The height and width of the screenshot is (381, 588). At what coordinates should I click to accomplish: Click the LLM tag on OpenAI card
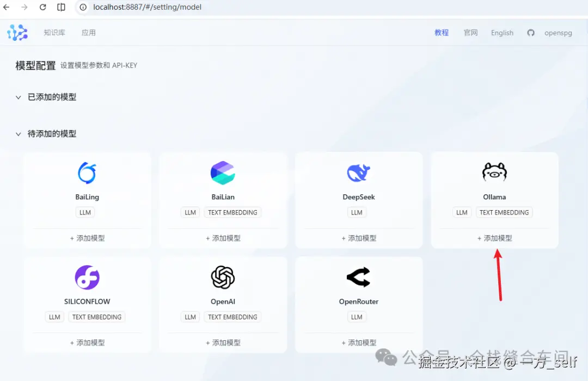(x=190, y=317)
